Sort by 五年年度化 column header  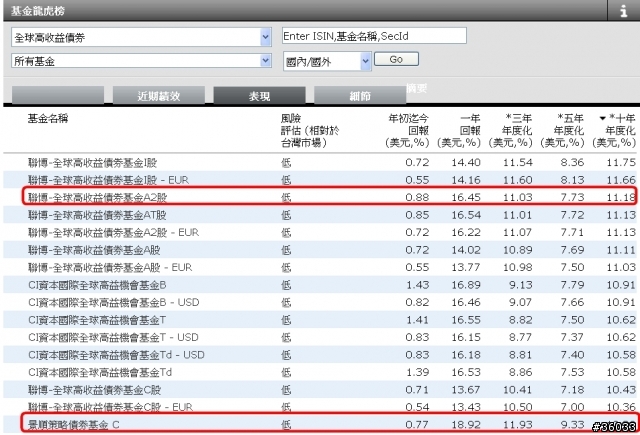(x=562, y=130)
